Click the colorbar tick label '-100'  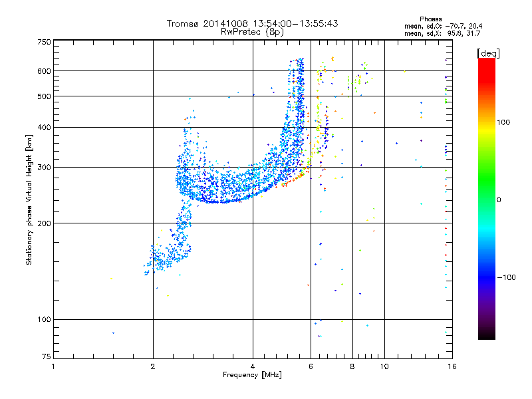[506, 277]
